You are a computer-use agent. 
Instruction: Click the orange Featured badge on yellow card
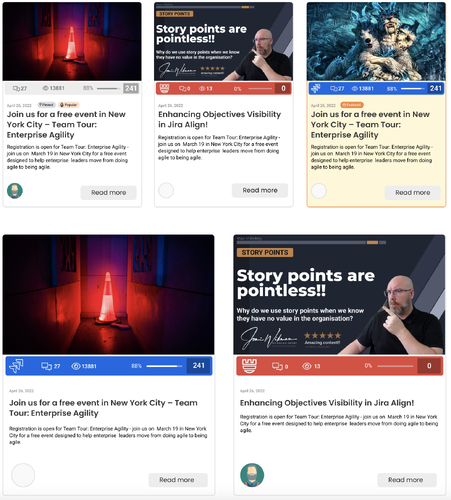[352, 105]
